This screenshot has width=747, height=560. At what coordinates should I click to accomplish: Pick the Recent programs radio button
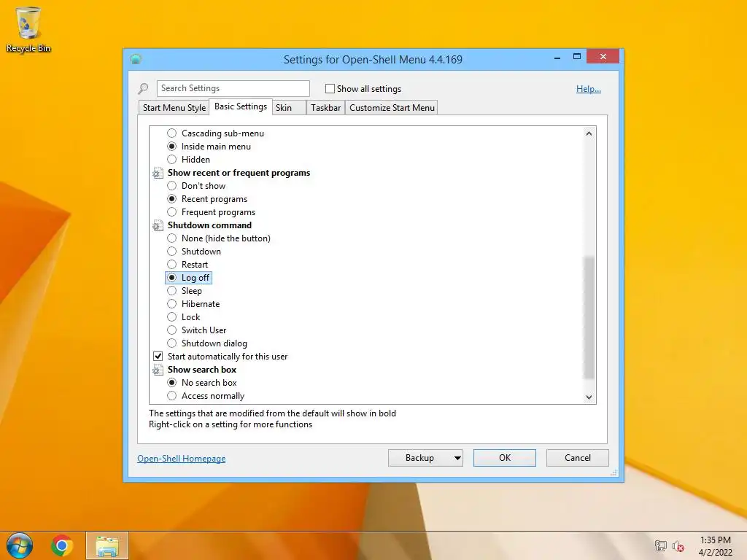171,199
